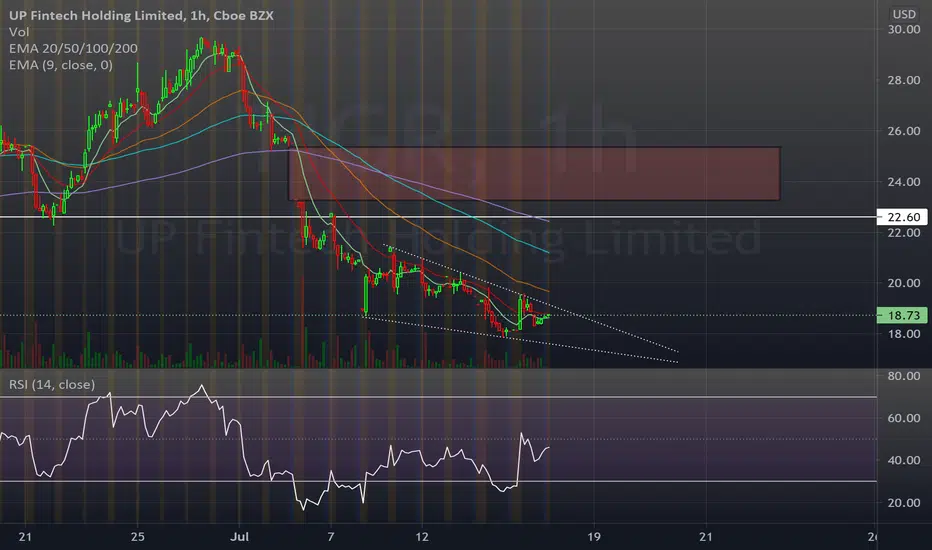Screen dimensions: 932x550
Task: Click the UP Fintech Holding Limited symbol title
Action: [141, 15]
